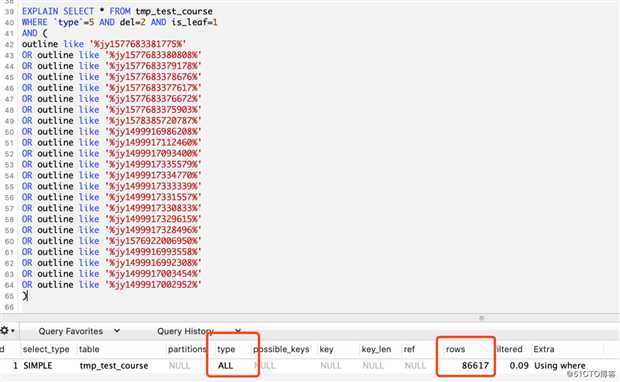
Task: Click the line with '%jy1499917002952%'
Action: pyautogui.click(x=112, y=285)
